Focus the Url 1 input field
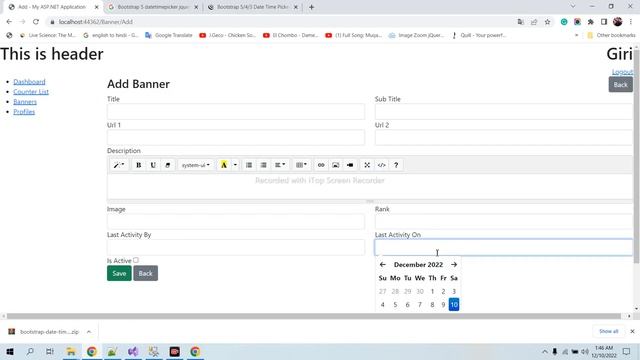The width and height of the screenshot is (640, 360). point(236,138)
